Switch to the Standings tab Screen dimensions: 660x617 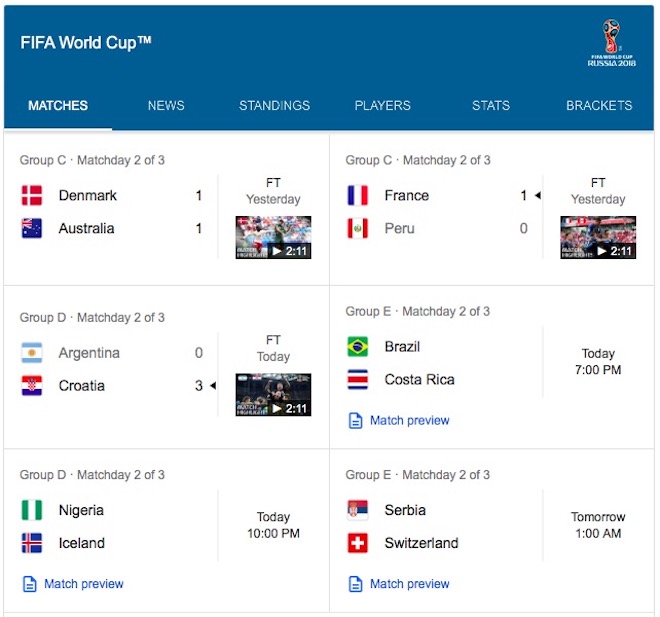[x=274, y=105]
